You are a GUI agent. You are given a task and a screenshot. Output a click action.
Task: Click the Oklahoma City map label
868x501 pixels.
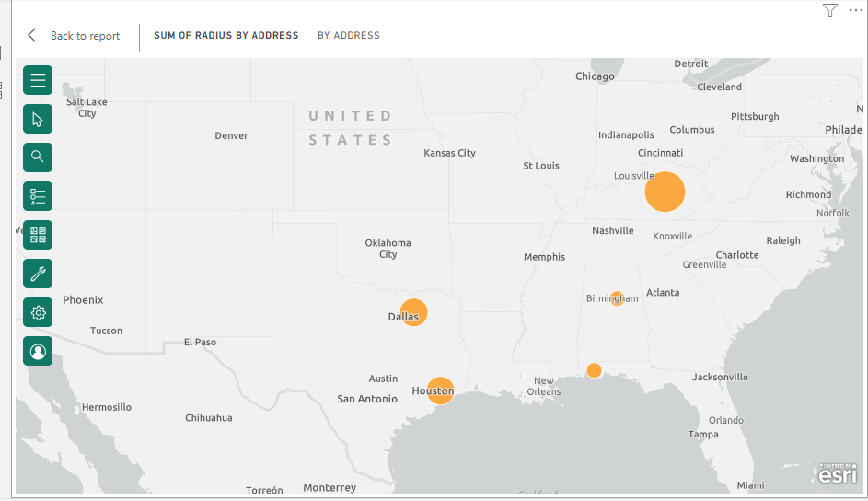coord(388,249)
